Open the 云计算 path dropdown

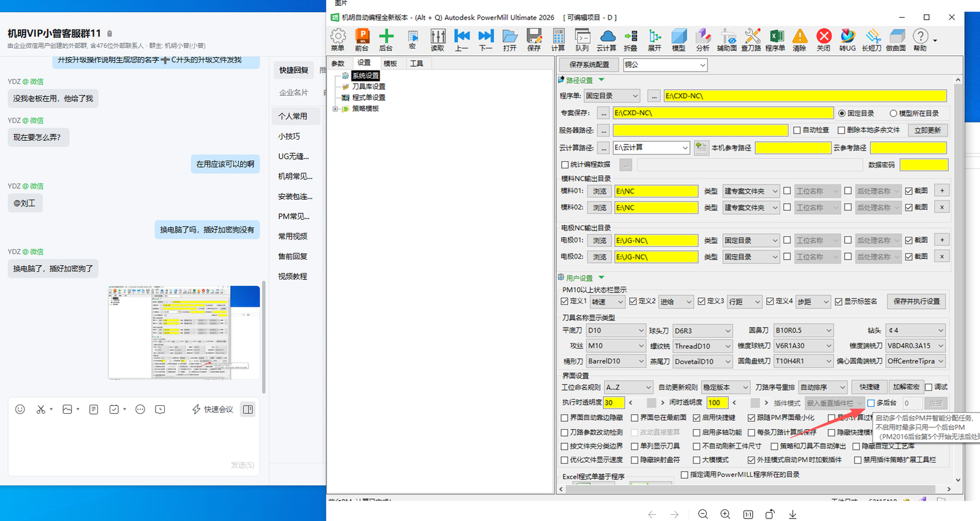pyautogui.click(x=651, y=148)
